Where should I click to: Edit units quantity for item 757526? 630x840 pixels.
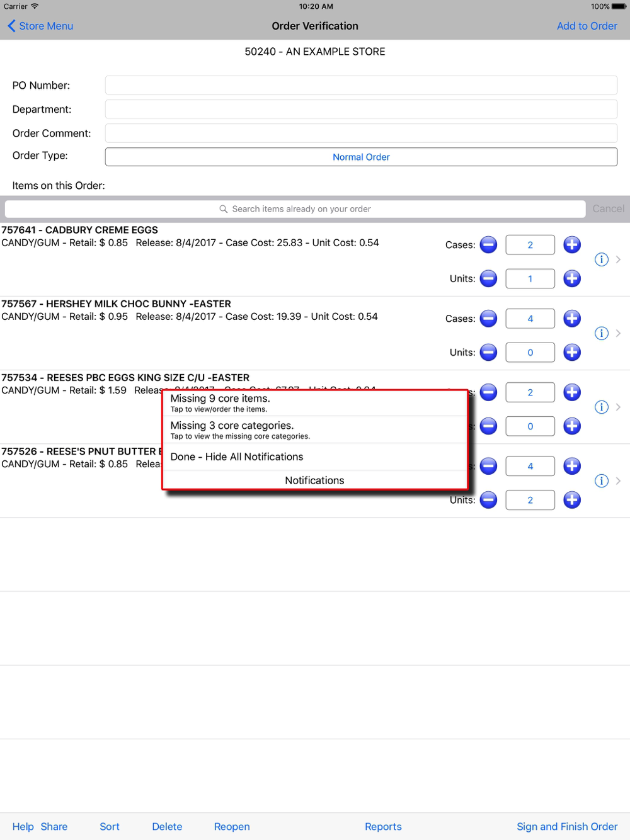tap(530, 500)
